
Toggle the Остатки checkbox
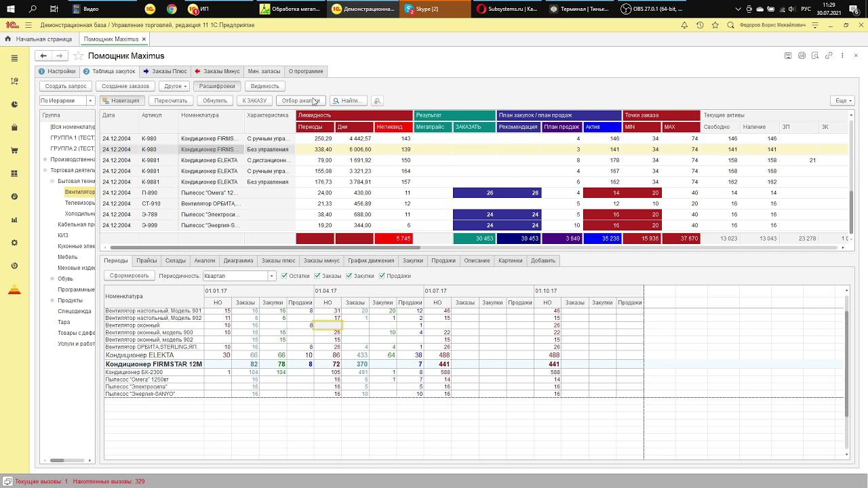[284, 276]
